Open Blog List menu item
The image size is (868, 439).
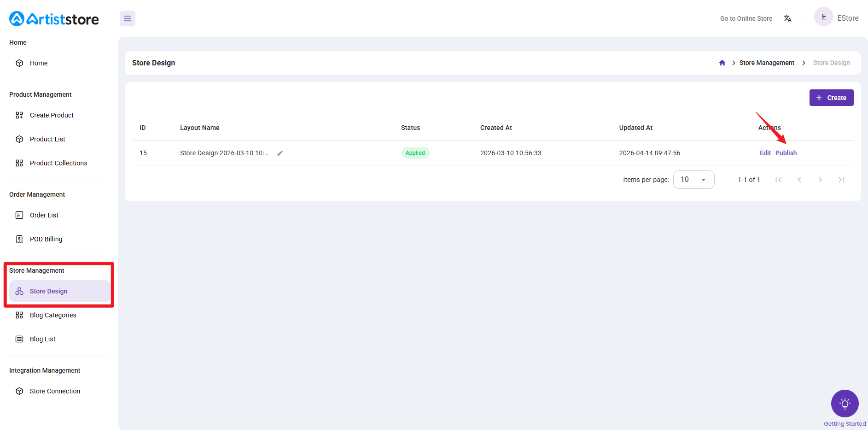pos(60,339)
